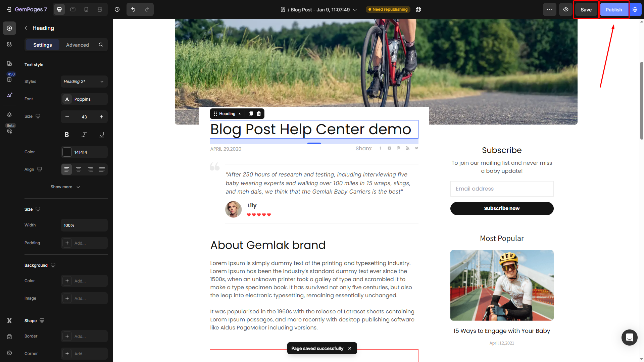Click the undo arrow icon
Image resolution: width=644 pixels, height=362 pixels.
[x=133, y=9]
